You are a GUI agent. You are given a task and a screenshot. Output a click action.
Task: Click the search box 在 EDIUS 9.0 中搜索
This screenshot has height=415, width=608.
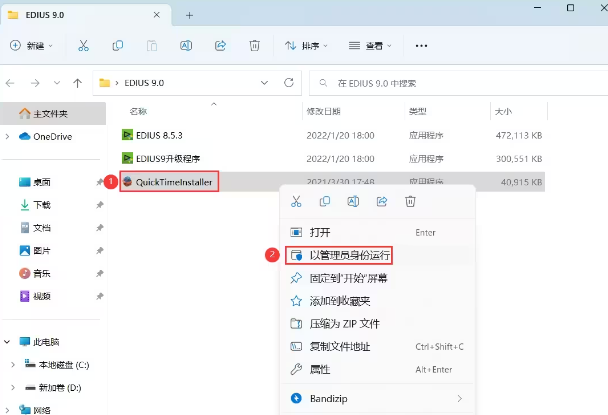458,83
